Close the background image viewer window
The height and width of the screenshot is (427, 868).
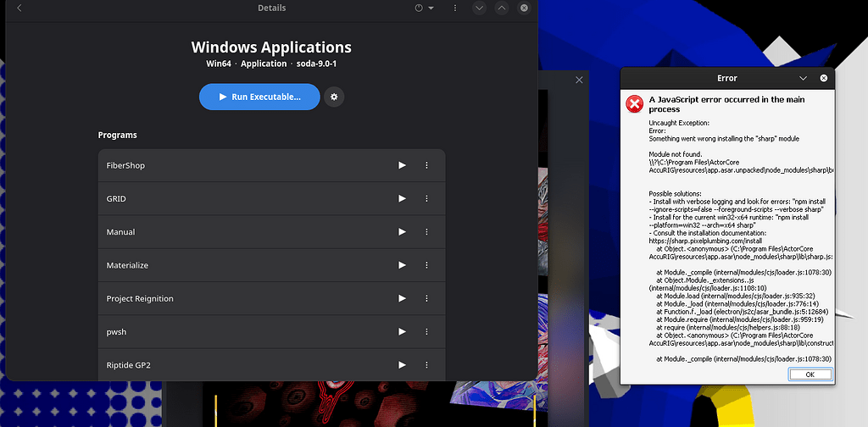[x=579, y=80]
